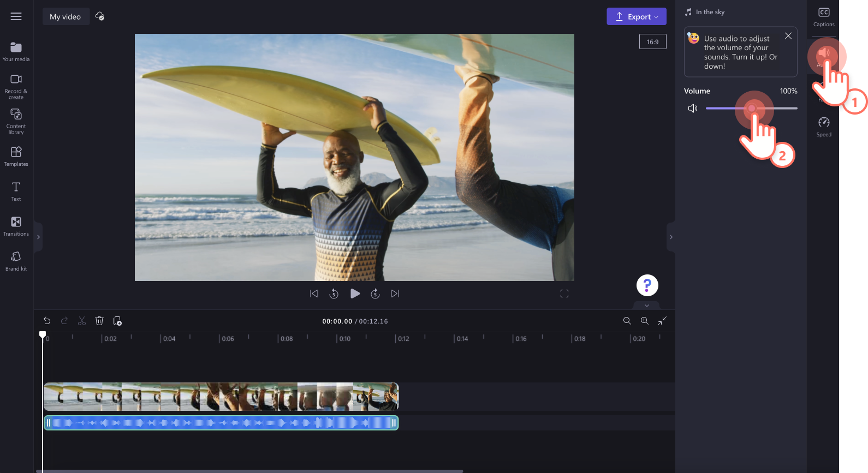The height and width of the screenshot is (473, 868).
Task: Click the 0:04 mark on ruler
Action: [169, 339]
